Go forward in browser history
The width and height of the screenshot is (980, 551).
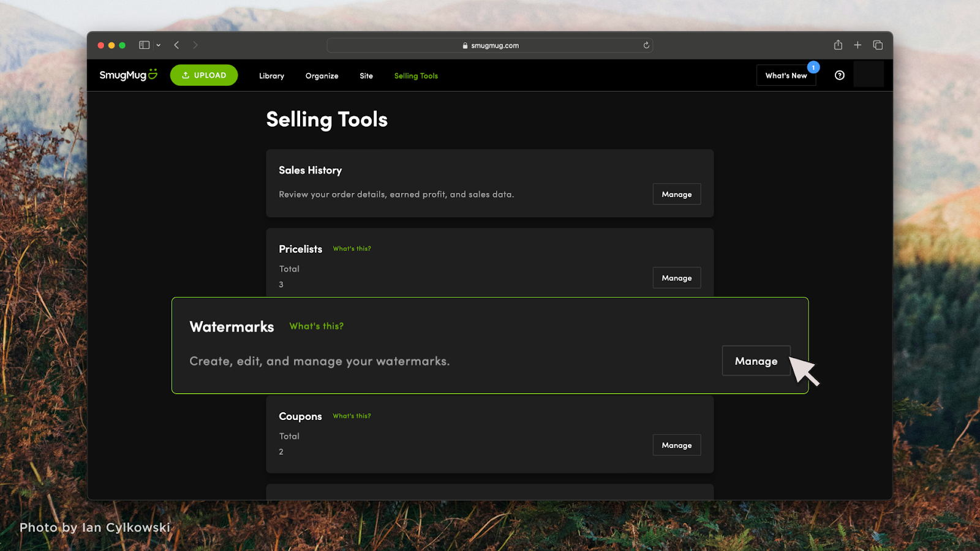point(195,45)
